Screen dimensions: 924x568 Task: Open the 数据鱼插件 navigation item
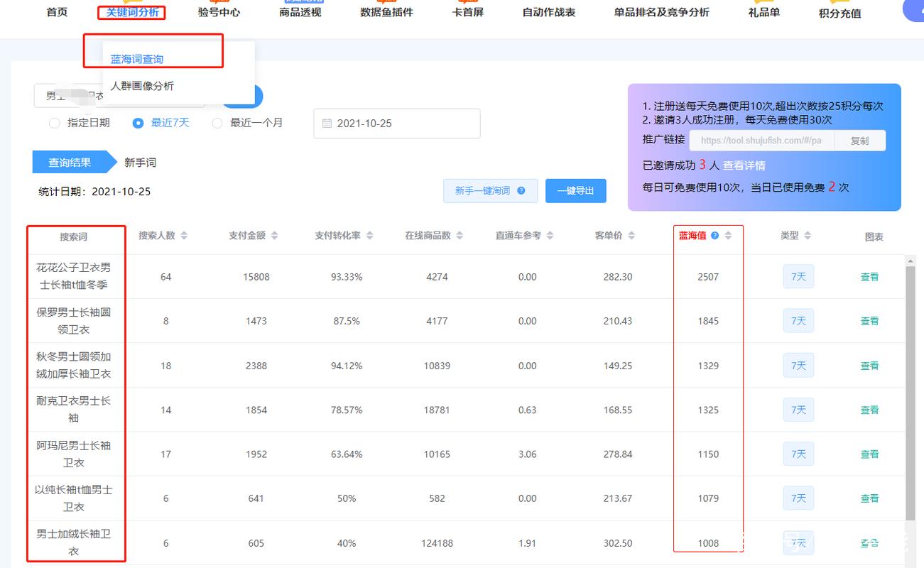pos(386,12)
